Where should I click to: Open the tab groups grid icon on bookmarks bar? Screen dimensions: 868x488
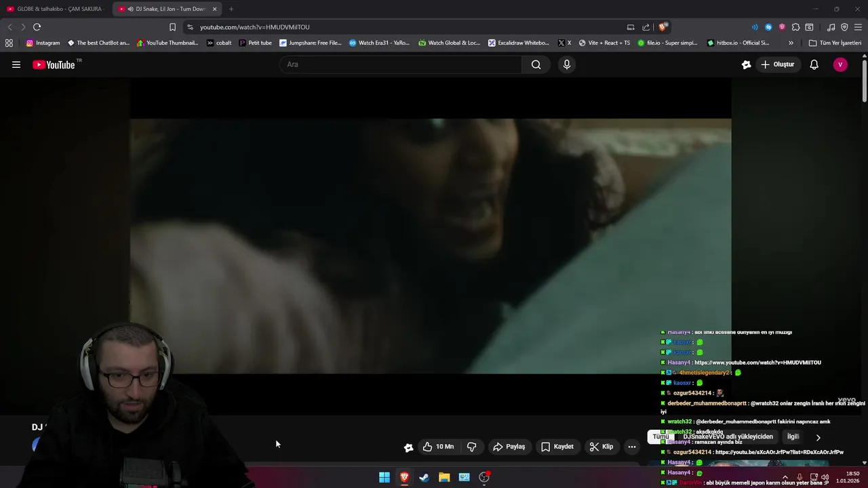[9, 43]
